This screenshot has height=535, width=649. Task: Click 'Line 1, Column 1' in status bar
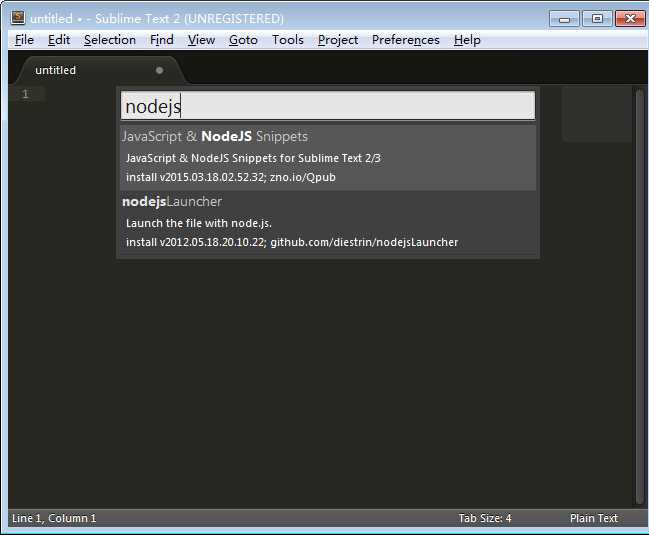pos(54,518)
